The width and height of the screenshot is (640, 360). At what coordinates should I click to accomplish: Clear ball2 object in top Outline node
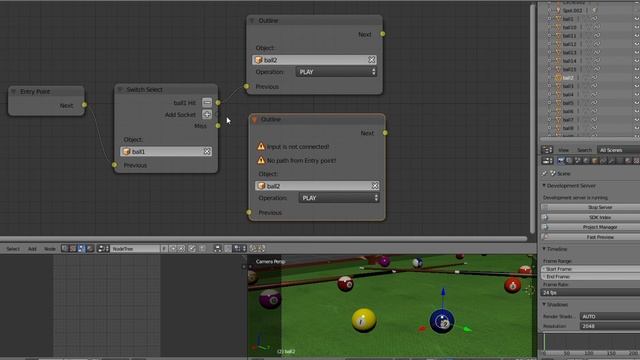tap(371, 60)
